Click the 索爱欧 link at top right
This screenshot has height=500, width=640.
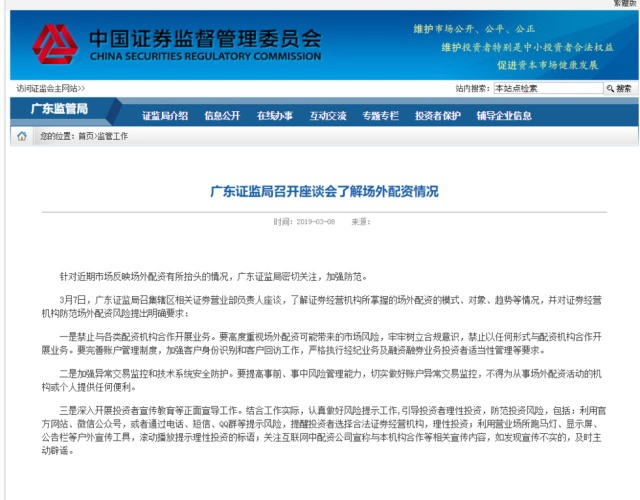coord(622,4)
